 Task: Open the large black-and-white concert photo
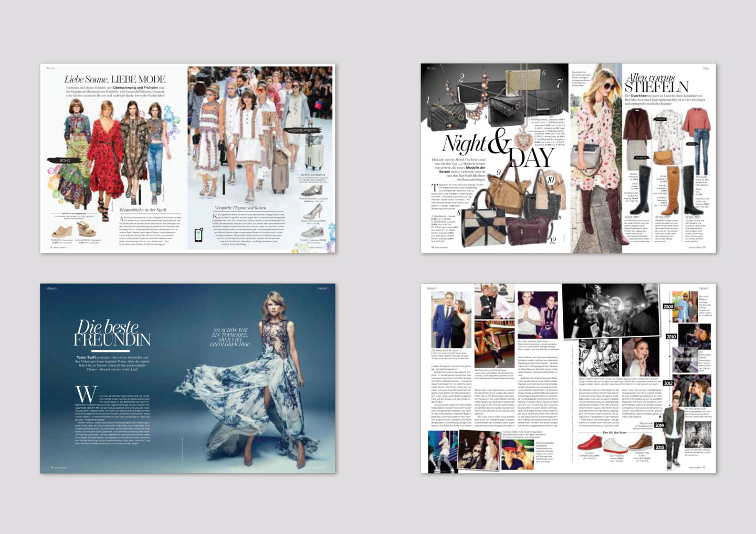[x=610, y=311]
